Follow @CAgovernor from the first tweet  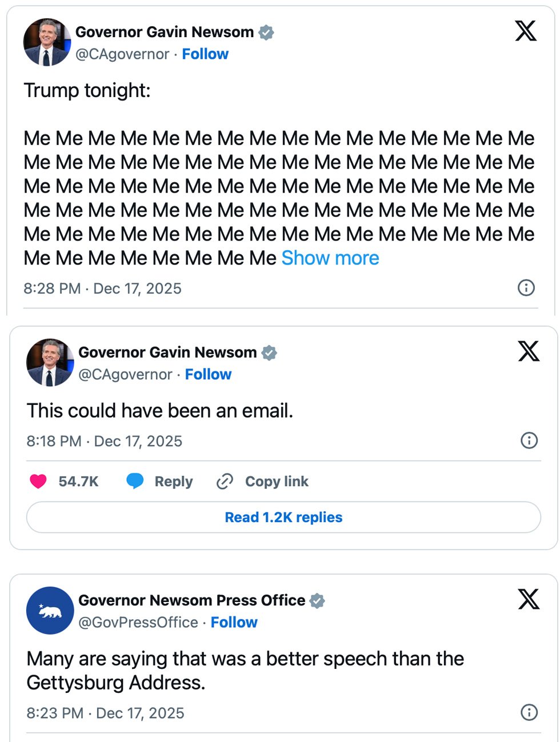tap(205, 54)
